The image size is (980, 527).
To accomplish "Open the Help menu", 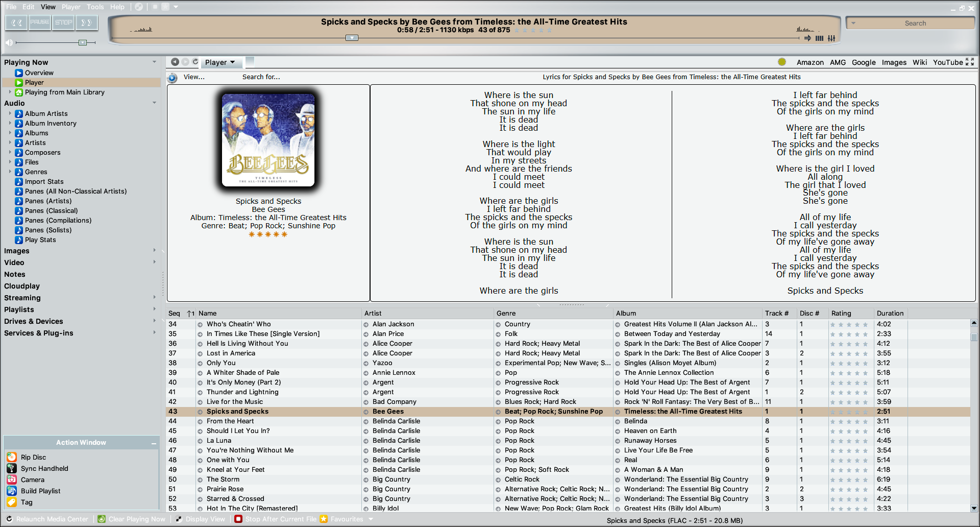I will [x=117, y=7].
